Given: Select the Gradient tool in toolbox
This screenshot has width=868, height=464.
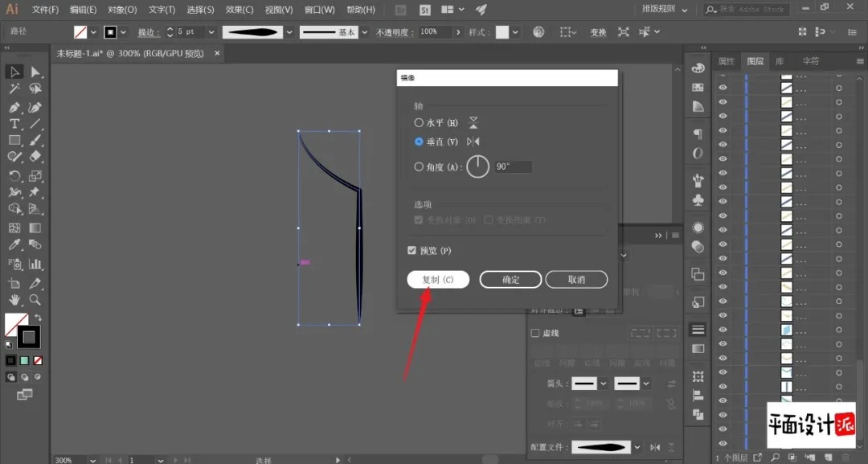Looking at the screenshot, I should click(x=35, y=228).
